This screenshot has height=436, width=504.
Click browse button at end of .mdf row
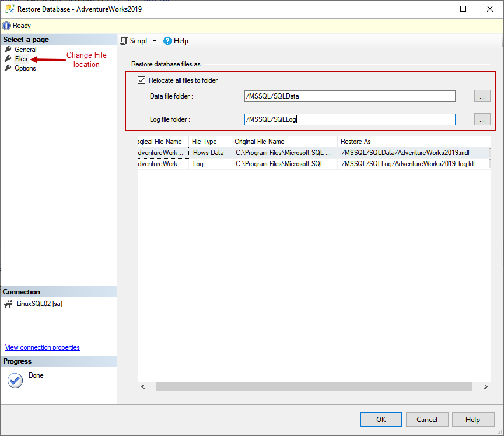pyautogui.click(x=489, y=153)
